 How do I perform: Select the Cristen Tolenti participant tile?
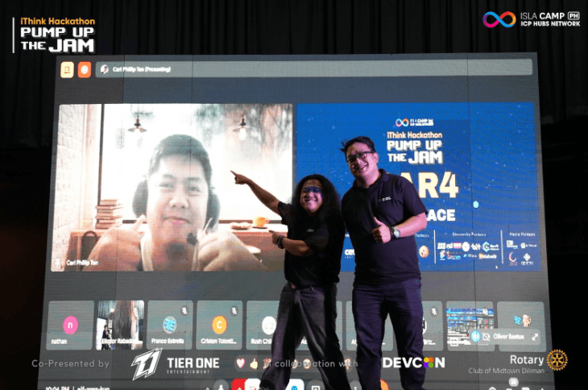coord(219,326)
